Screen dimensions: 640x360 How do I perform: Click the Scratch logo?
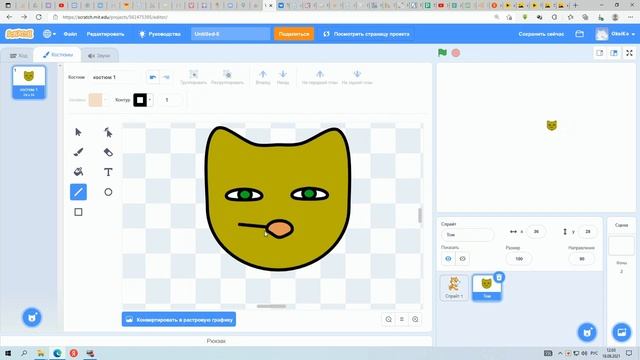point(19,34)
